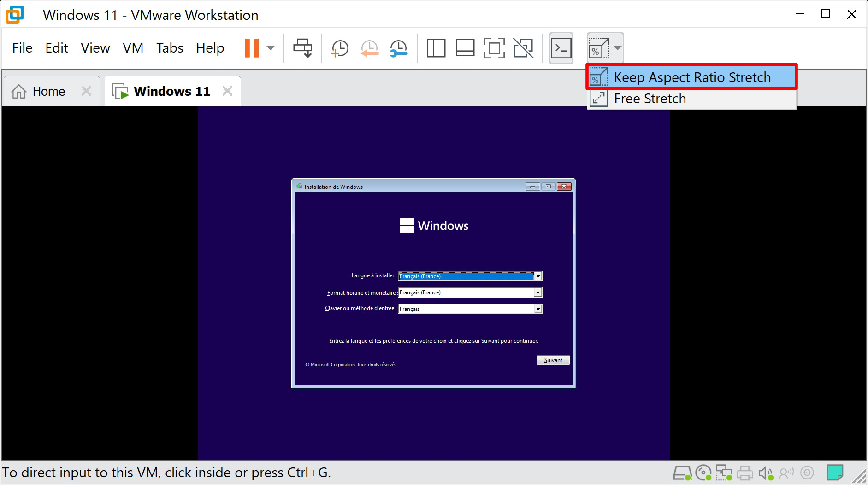
Task: Choose the Free Stretch option
Action: click(x=691, y=99)
